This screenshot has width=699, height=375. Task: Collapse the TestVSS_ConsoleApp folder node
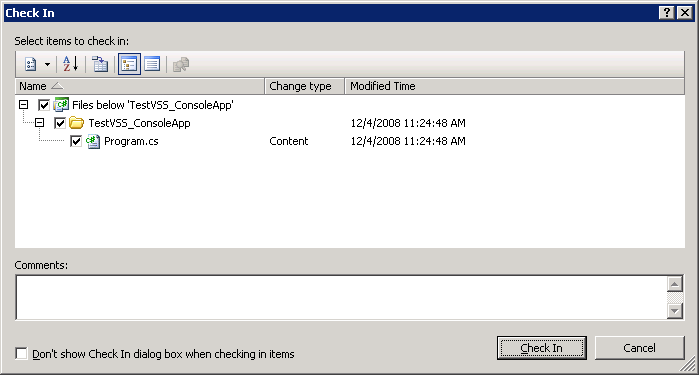[x=40, y=123]
